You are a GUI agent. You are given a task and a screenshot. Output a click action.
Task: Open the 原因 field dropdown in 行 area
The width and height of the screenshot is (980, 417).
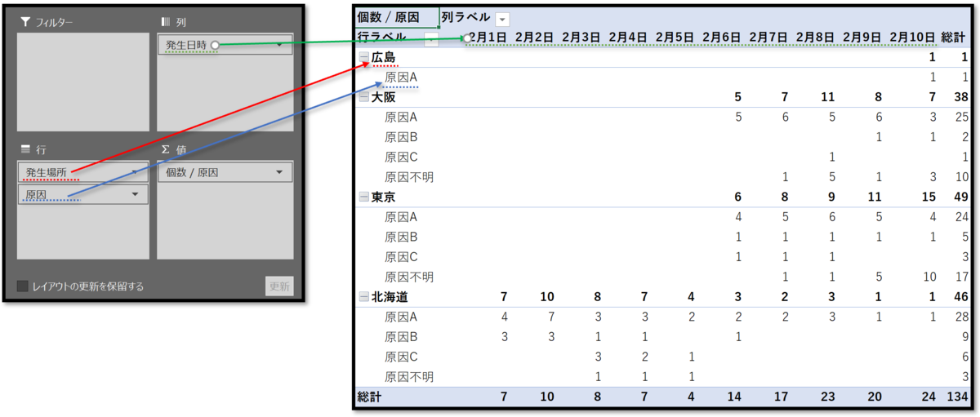click(x=135, y=194)
